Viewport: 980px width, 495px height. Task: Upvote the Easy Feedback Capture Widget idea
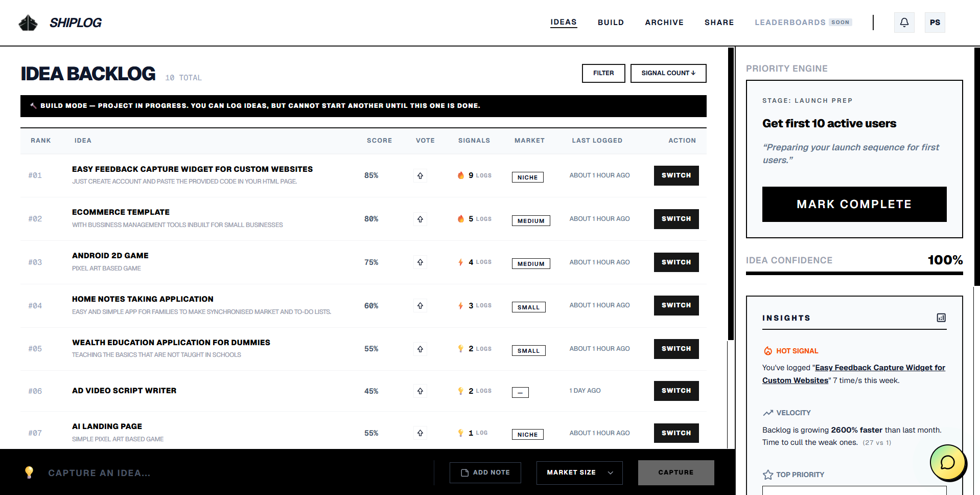[420, 175]
